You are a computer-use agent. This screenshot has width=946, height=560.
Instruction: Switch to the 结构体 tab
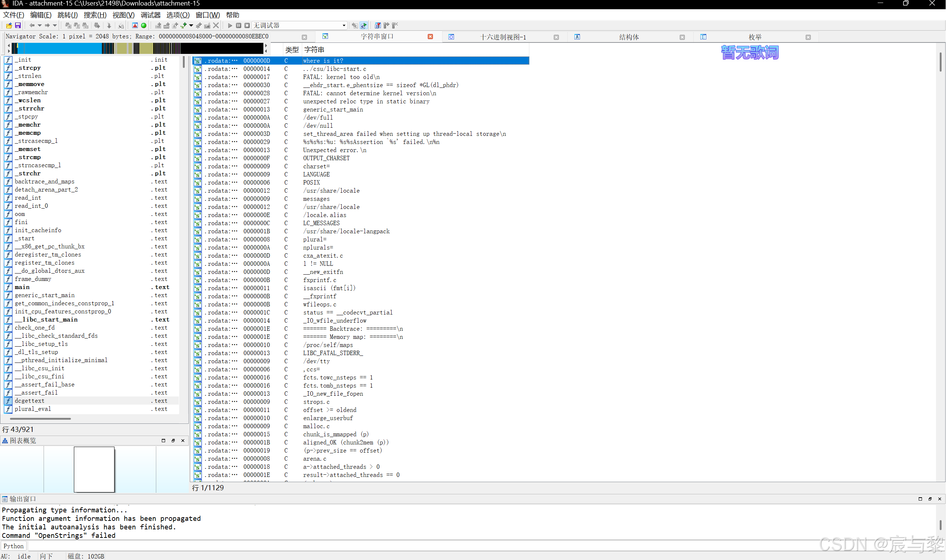point(629,37)
